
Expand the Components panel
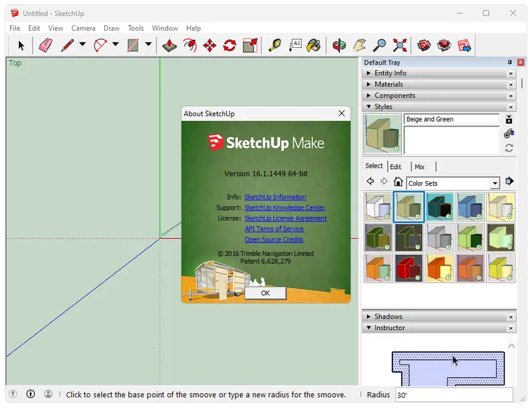click(x=439, y=95)
